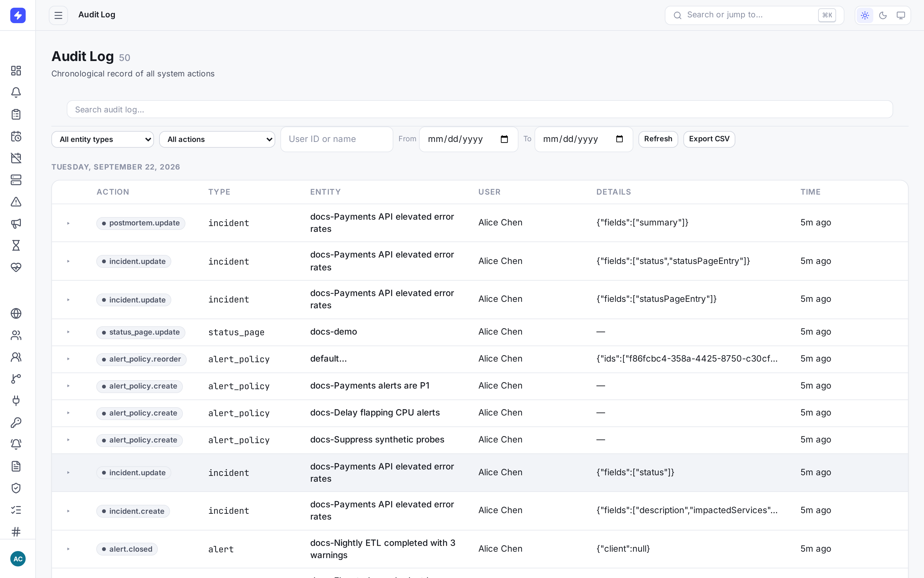
Task: Open the warning triangle sidebar icon
Action: tap(16, 201)
